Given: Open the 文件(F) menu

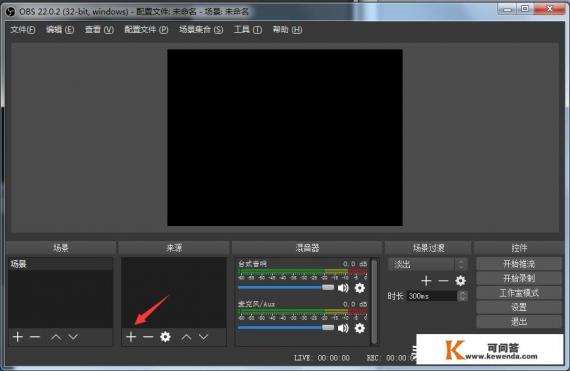Looking at the screenshot, I should click(23, 30).
